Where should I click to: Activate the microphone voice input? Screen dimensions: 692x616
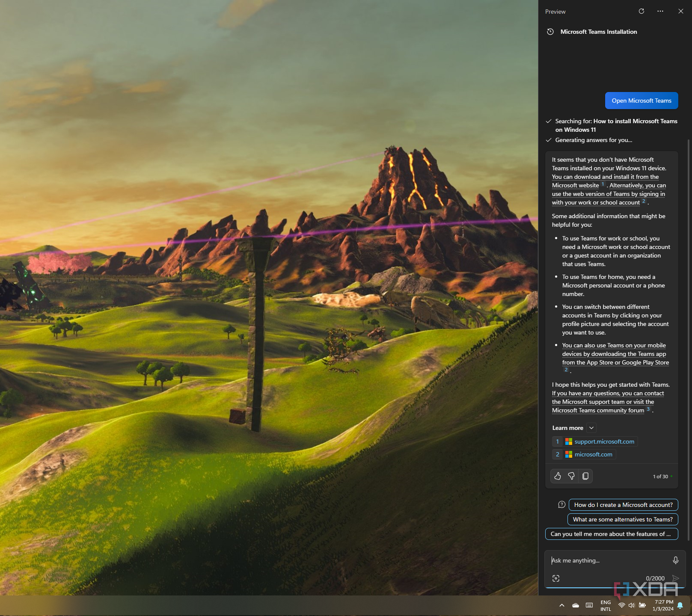(x=675, y=560)
